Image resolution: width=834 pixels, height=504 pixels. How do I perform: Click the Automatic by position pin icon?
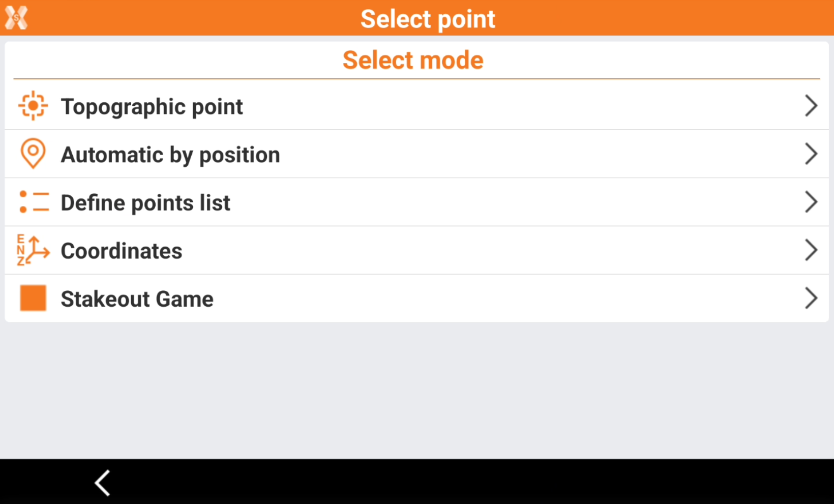tap(33, 154)
